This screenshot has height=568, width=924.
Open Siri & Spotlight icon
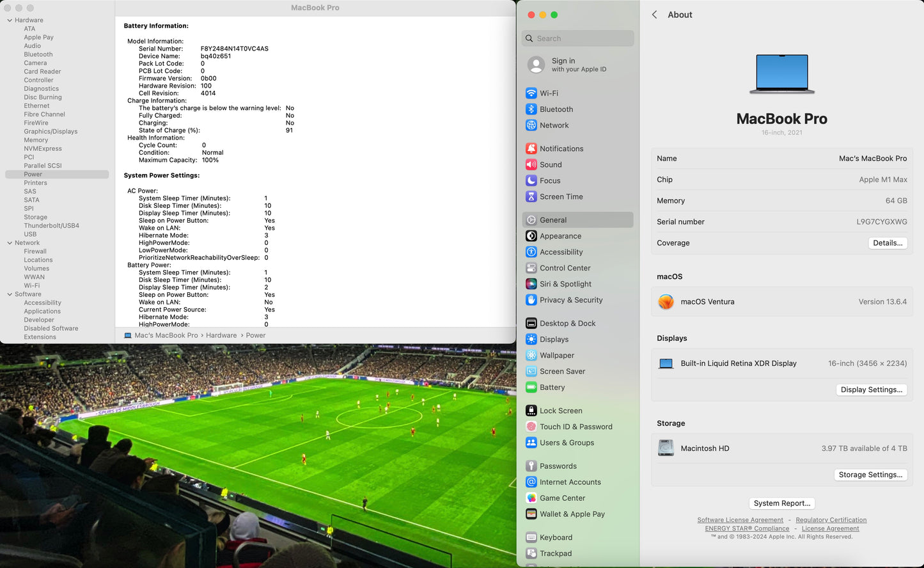531,284
